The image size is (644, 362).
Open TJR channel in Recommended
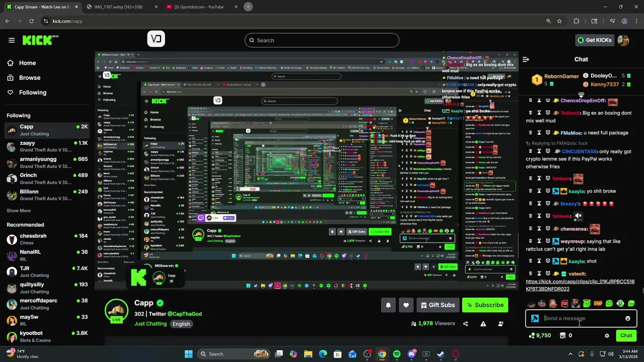(47, 271)
